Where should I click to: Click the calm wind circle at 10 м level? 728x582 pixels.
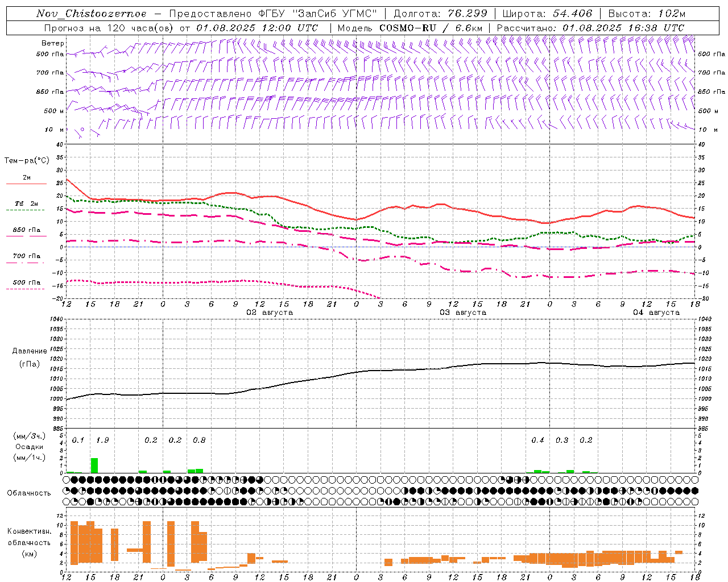click(x=82, y=130)
